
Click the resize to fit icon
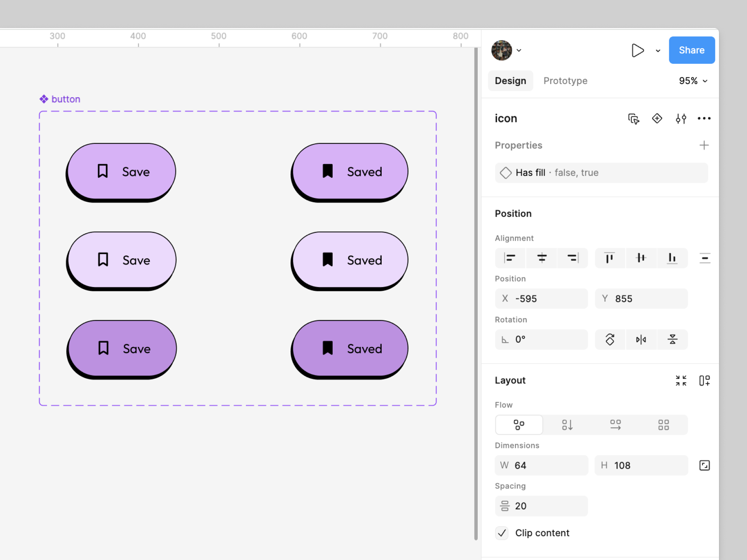pyautogui.click(x=681, y=380)
